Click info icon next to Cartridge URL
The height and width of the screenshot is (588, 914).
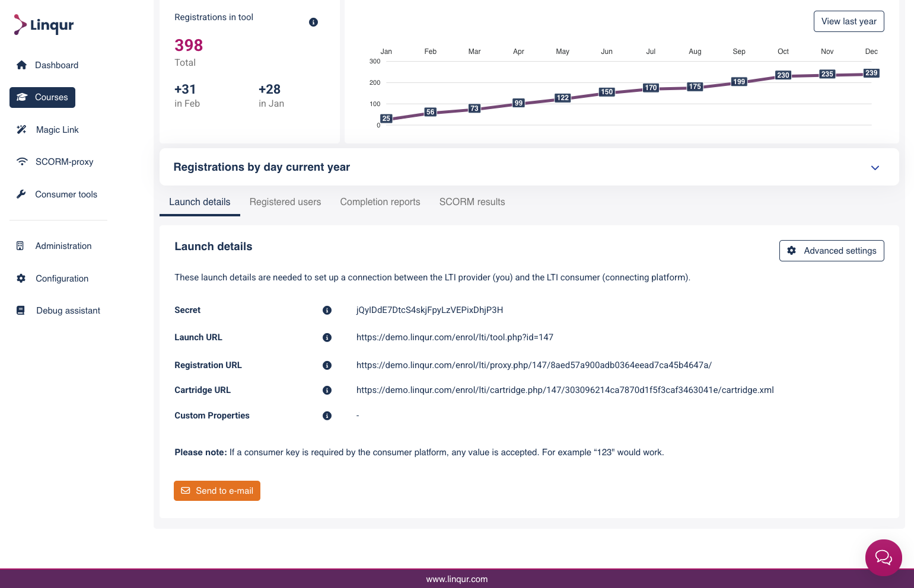[x=327, y=390]
